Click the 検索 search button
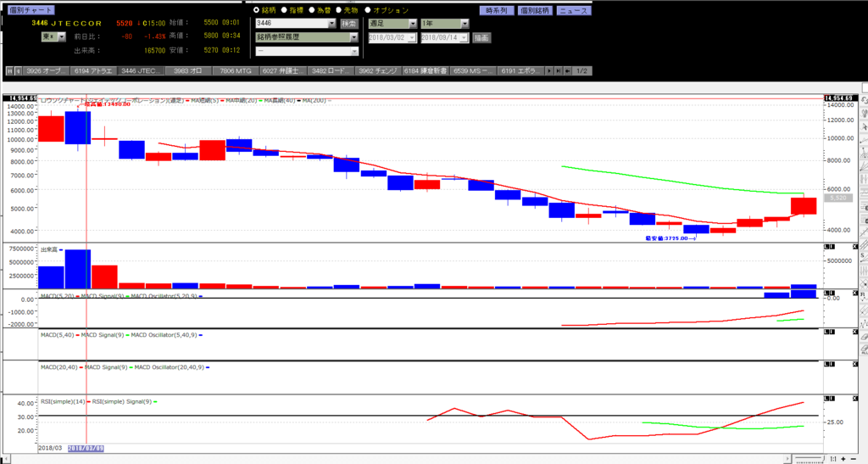This screenshot has width=868, height=464. point(348,23)
